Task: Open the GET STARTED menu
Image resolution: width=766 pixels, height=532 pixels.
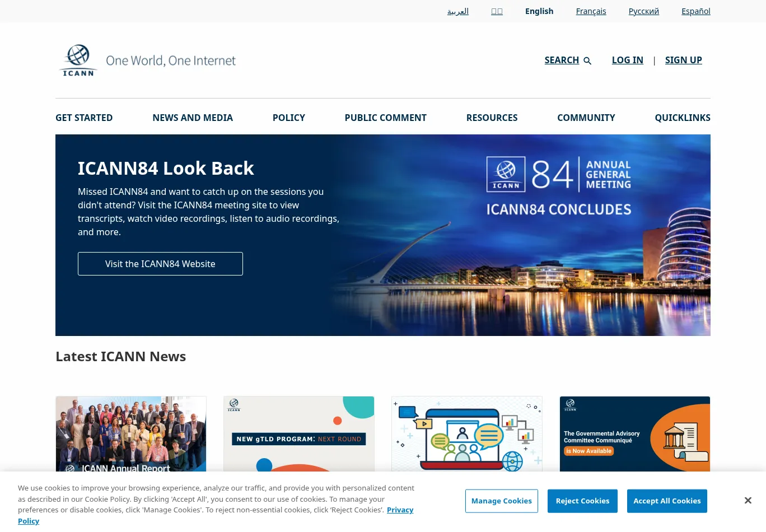Action: (x=84, y=118)
